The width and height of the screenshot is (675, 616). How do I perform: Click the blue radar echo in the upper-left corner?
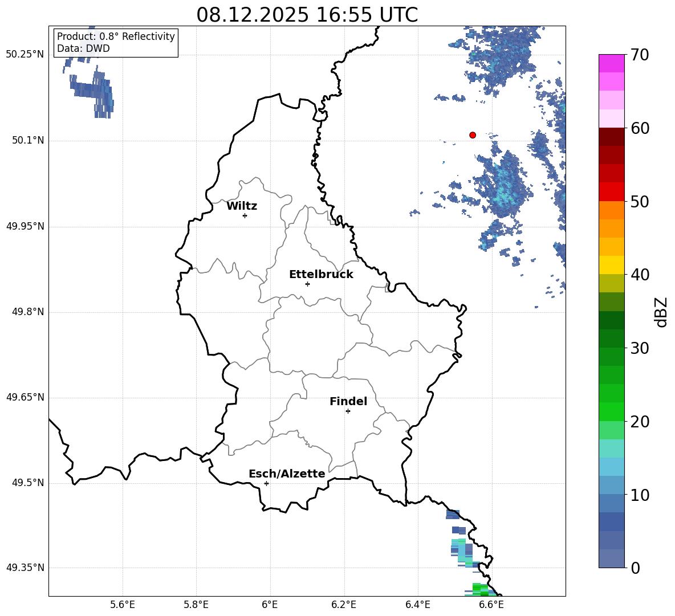pos(92,91)
